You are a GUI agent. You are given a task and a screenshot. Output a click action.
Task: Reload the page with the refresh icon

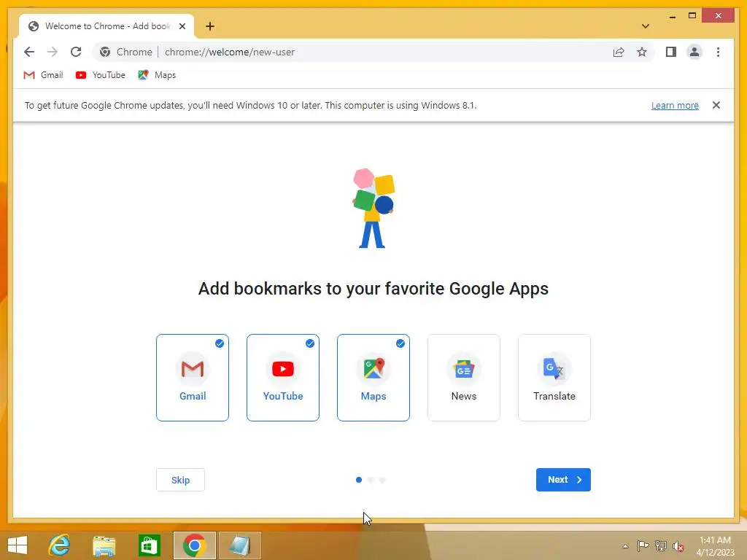(x=76, y=52)
